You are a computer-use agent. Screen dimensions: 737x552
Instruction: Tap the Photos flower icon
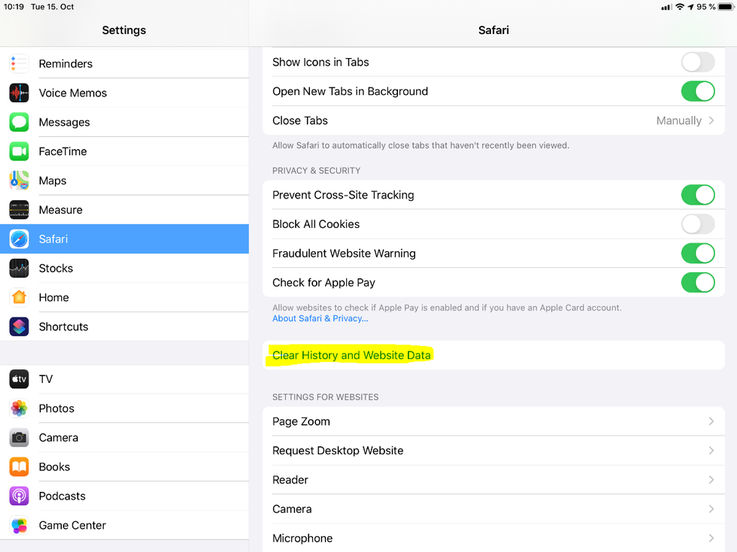click(x=19, y=408)
